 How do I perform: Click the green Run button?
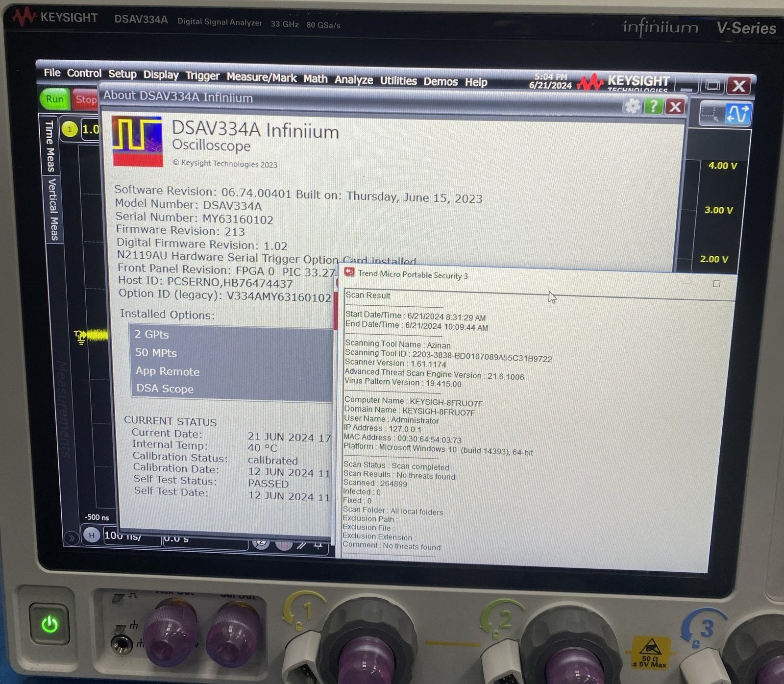pos(54,99)
